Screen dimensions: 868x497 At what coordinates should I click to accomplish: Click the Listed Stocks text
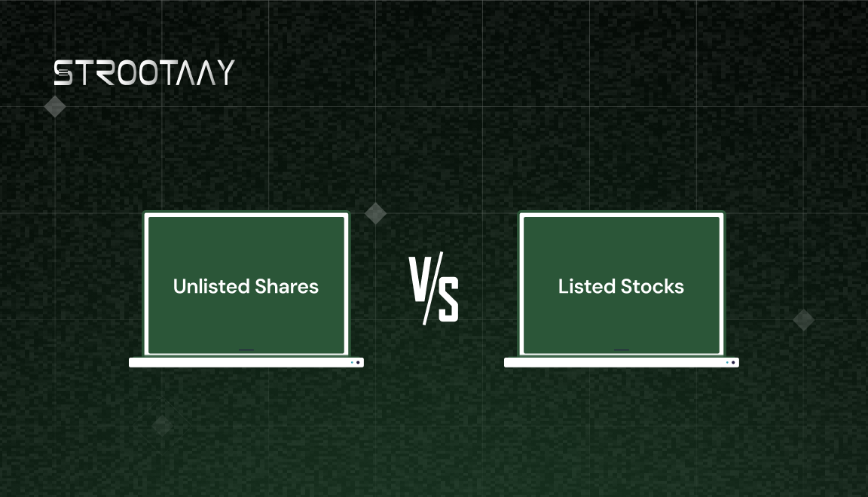[x=621, y=286]
